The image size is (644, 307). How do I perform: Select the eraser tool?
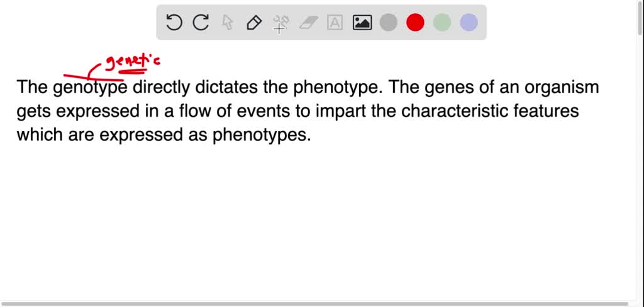308,23
